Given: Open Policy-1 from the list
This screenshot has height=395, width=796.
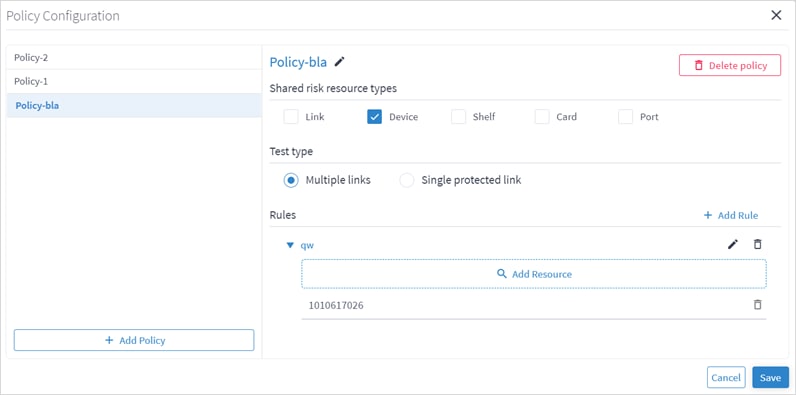Looking at the screenshot, I should (134, 81).
